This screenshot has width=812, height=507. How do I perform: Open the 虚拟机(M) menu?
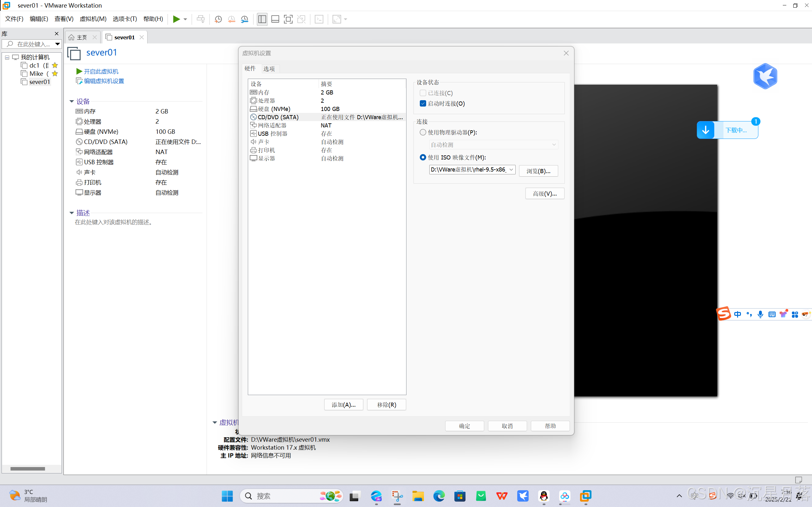[93, 19]
